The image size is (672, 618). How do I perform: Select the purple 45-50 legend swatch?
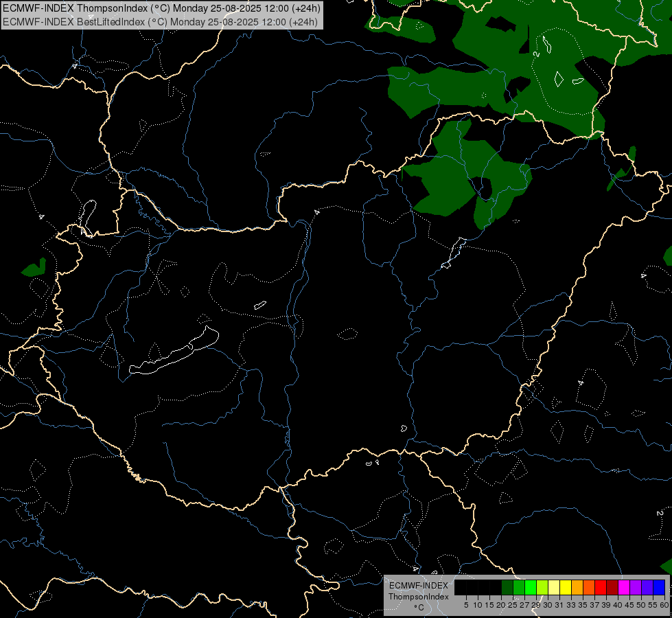coord(636,587)
